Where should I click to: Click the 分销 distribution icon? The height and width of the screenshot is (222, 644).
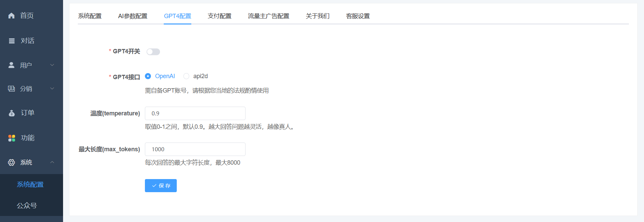coord(11,89)
